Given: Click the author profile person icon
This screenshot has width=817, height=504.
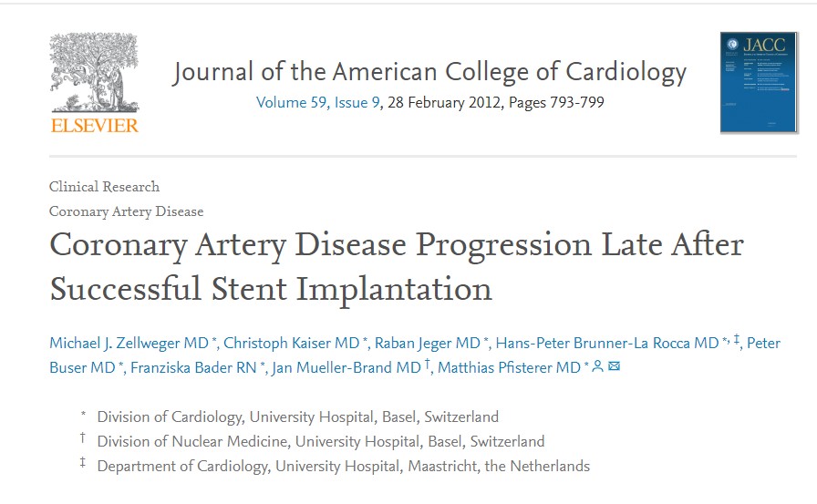Looking at the screenshot, I should [x=597, y=367].
